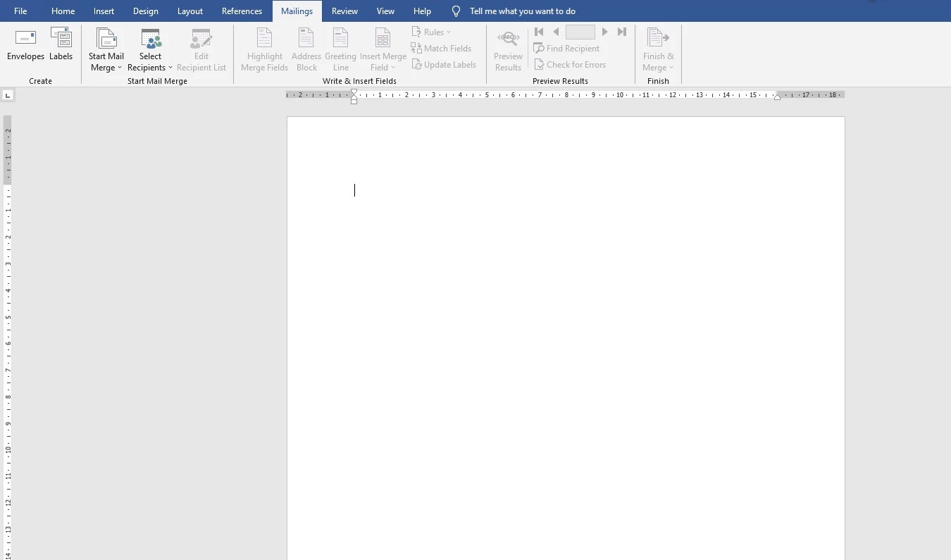This screenshot has height=560, width=951.
Task: Toggle Highlight Merge Fields
Action: (x=264, y=48)
